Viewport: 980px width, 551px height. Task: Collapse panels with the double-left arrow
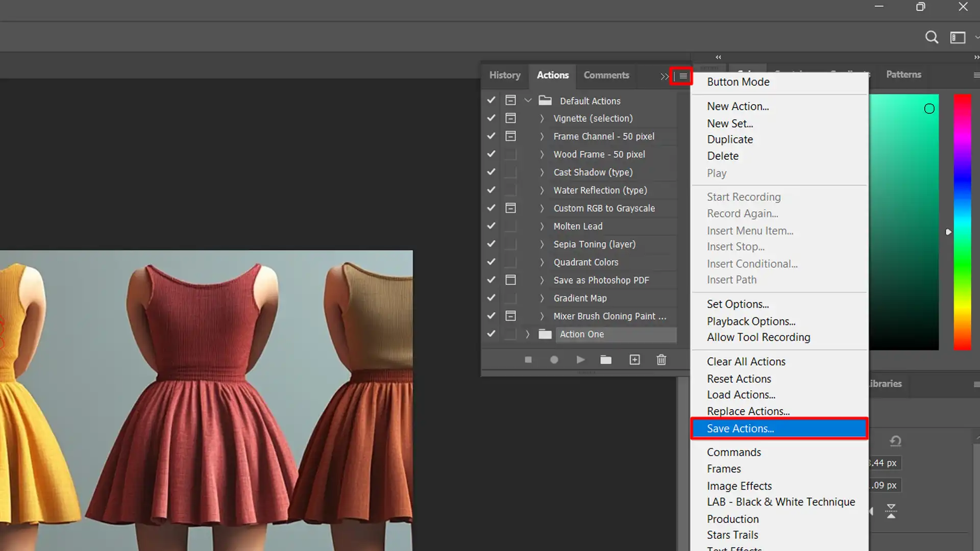click(718, 57)
